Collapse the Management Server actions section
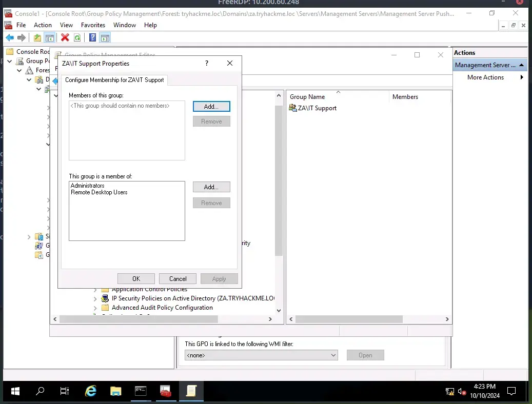 pos(521,65)
